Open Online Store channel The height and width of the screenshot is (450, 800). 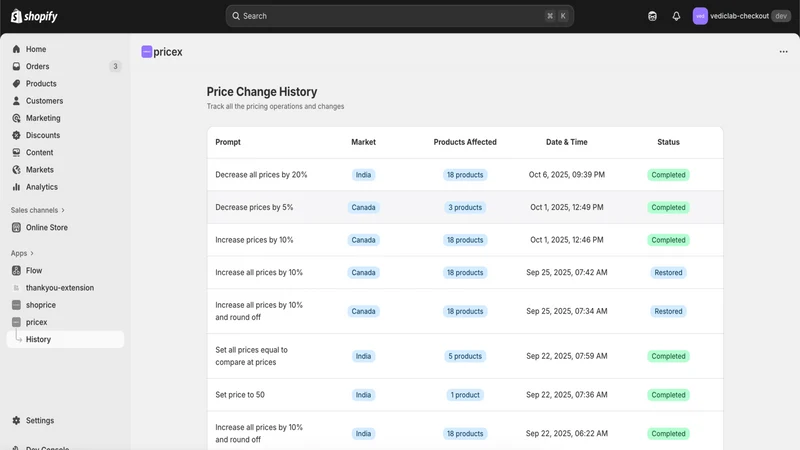pyautogui.click(x=46, y=228)
